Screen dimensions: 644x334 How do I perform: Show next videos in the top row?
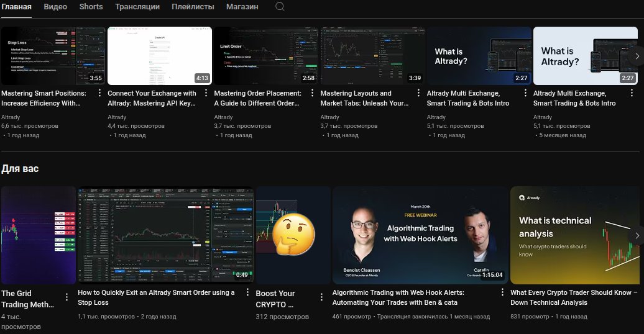coord(637,56)
